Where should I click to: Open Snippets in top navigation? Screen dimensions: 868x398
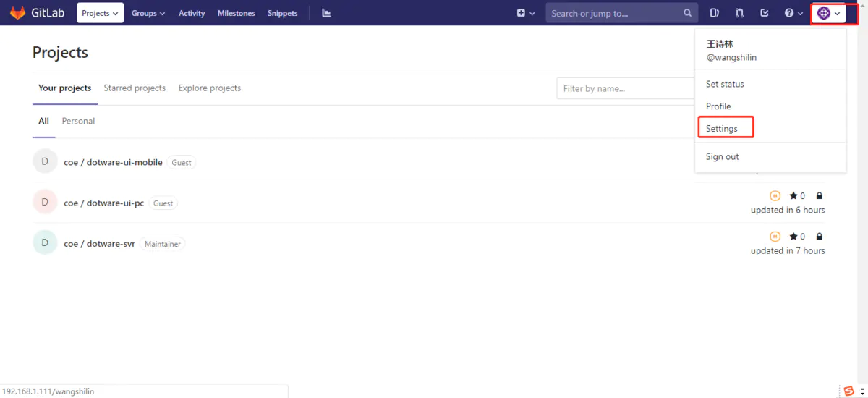[282, 13]
